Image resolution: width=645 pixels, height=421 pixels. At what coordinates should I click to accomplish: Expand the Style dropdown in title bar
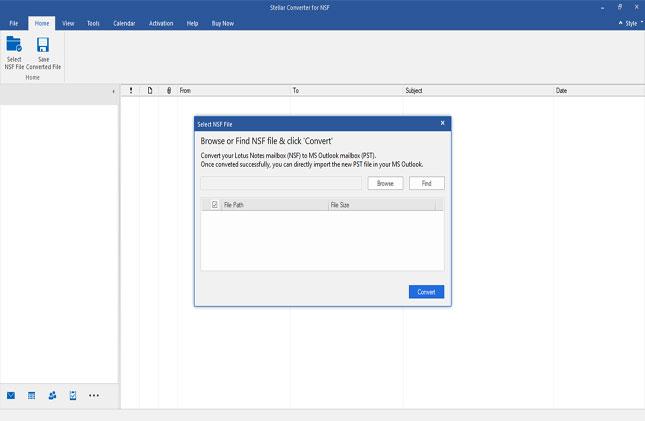tap(630, 22)
